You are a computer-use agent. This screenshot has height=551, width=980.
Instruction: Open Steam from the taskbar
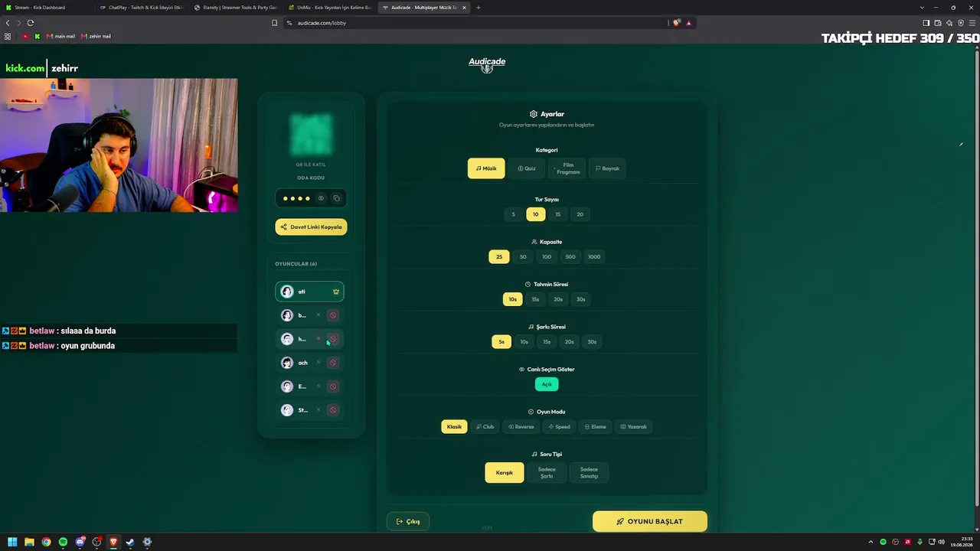[130, 542]
